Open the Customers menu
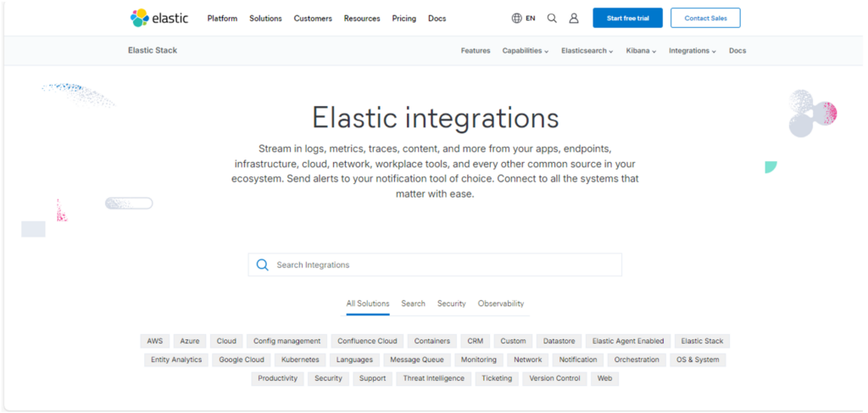This screenshot has height=413, width=868. pos(313,19)
